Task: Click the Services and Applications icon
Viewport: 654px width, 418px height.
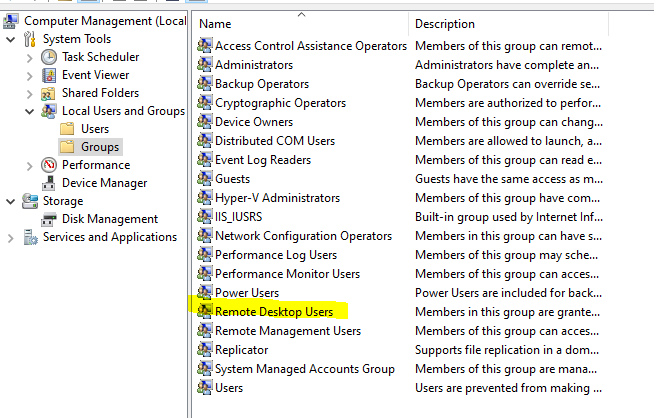Action: click(30, 237)
